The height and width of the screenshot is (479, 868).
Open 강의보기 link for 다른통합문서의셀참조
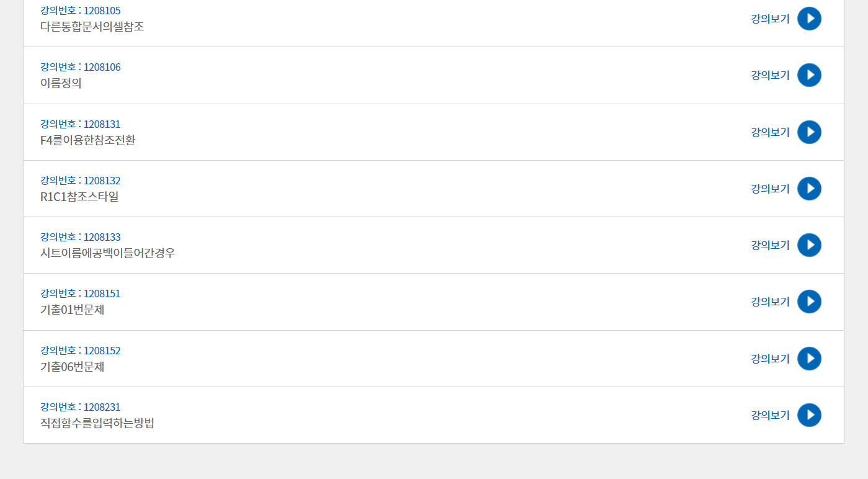[x=770, y=19]
